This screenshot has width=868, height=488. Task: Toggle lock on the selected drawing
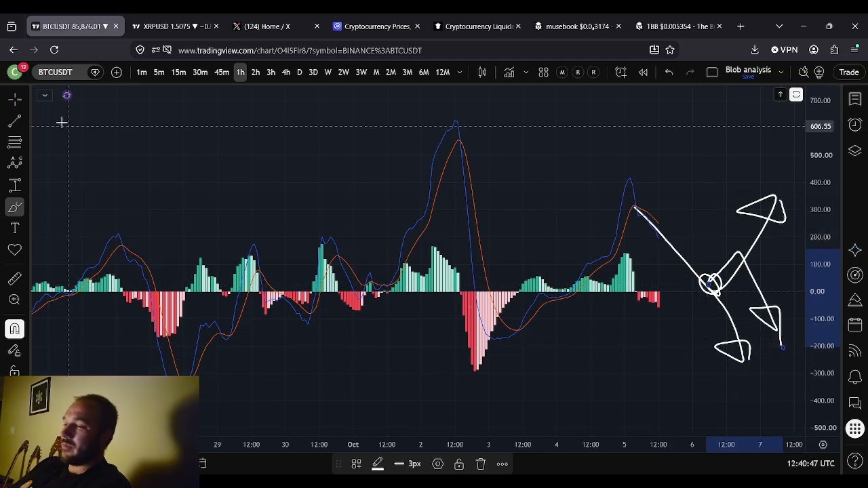(x=459, y=464)
